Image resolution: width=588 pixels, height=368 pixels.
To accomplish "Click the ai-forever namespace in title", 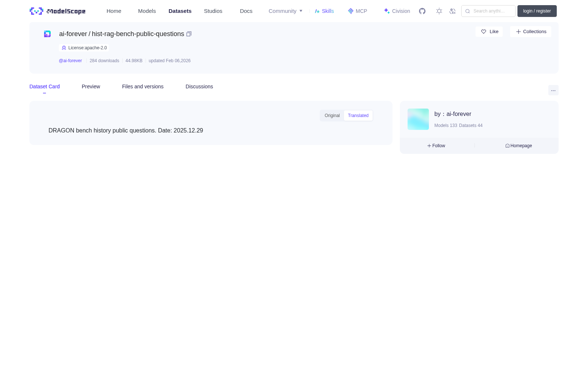I will [73, 34].
